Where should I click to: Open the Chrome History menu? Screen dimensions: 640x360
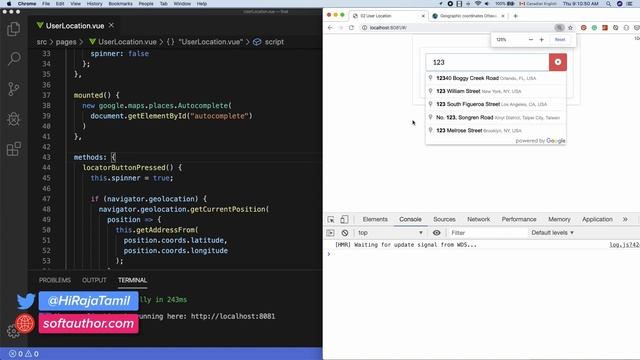[94, 4]
